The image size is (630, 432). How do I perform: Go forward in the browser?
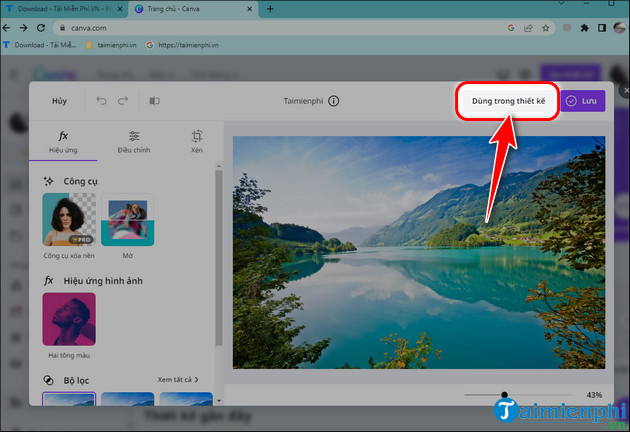pyautogui.click(x=24, y=28)
